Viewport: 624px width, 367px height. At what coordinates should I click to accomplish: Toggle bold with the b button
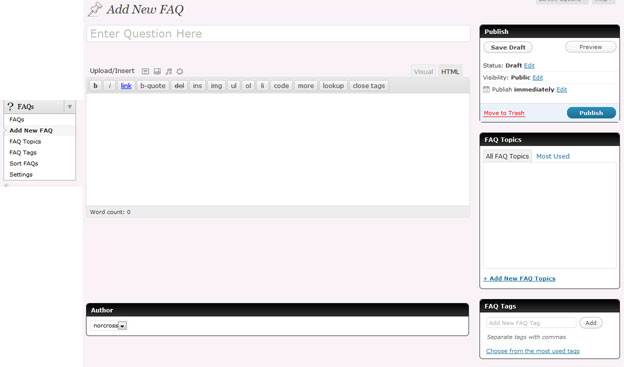coord(96,86)
